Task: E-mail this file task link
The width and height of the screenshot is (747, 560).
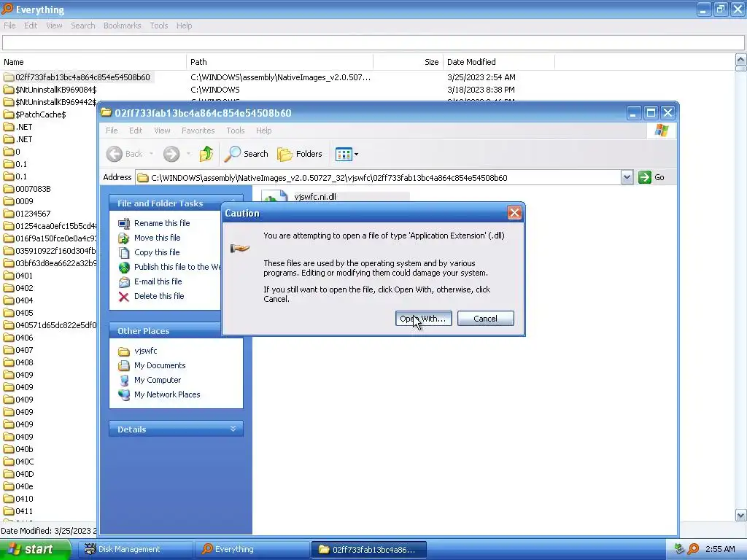Action: pyautogui.click(x=158, y=281)
